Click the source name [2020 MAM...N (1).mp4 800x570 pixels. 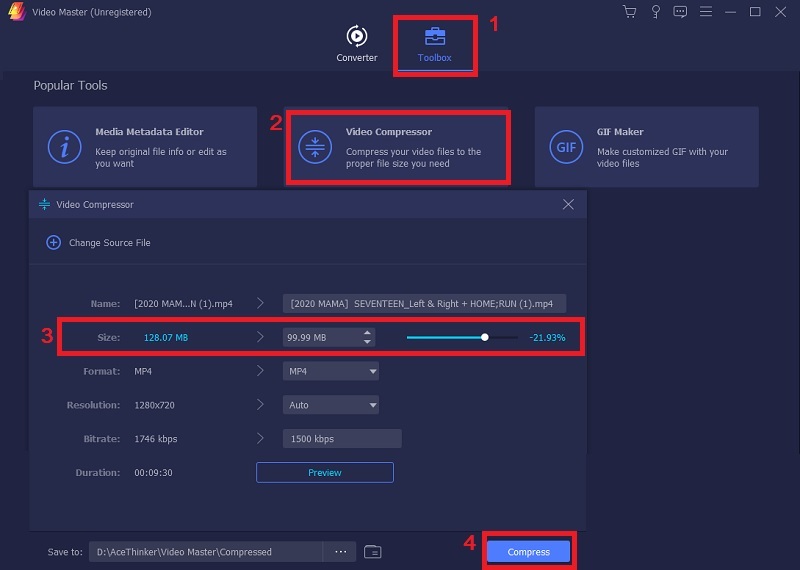tap(183, 304)
